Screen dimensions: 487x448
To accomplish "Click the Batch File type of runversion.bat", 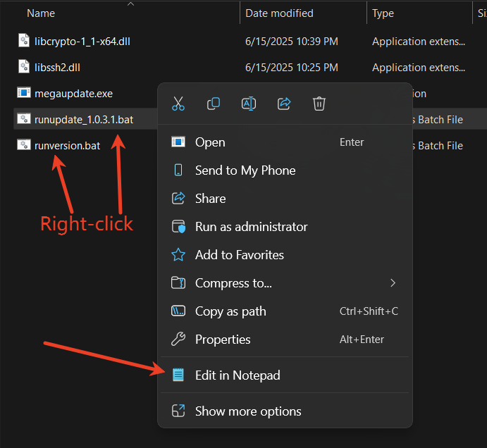I will point(438,146).
